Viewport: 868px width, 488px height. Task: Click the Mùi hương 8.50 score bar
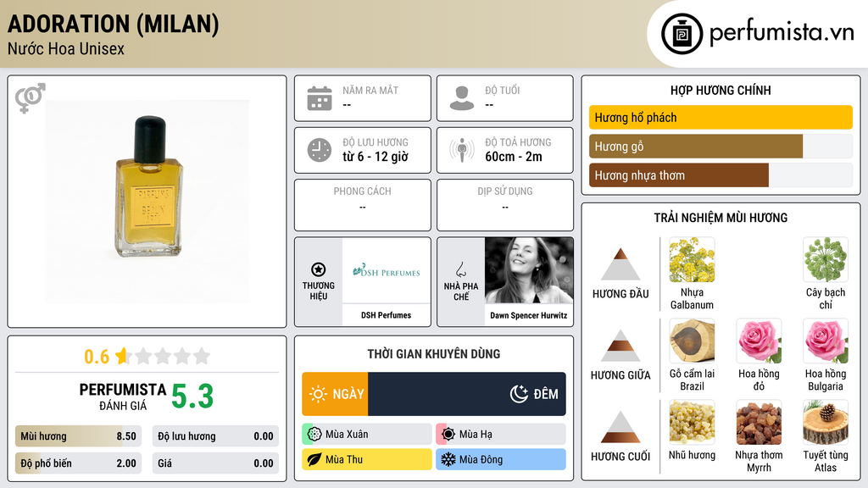(78, 436)
